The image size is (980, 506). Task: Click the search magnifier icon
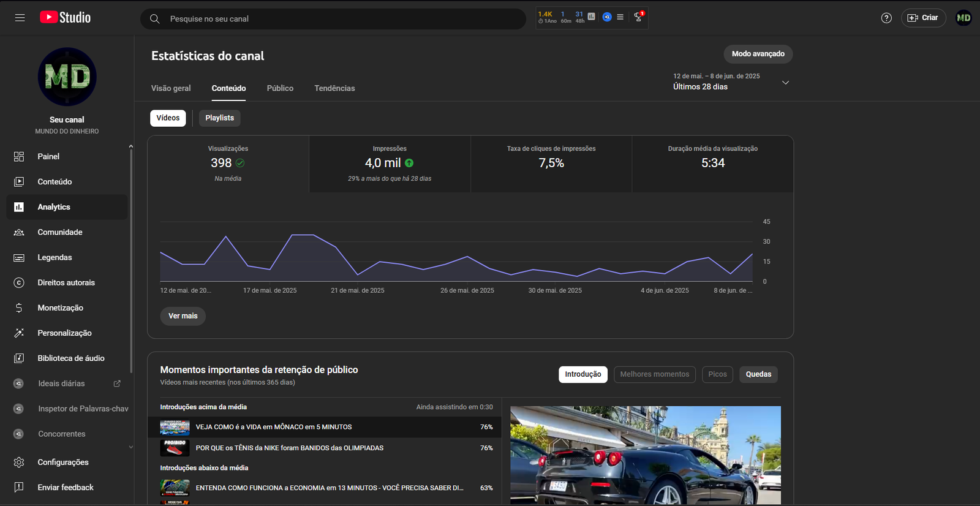[x=155, y=19]
